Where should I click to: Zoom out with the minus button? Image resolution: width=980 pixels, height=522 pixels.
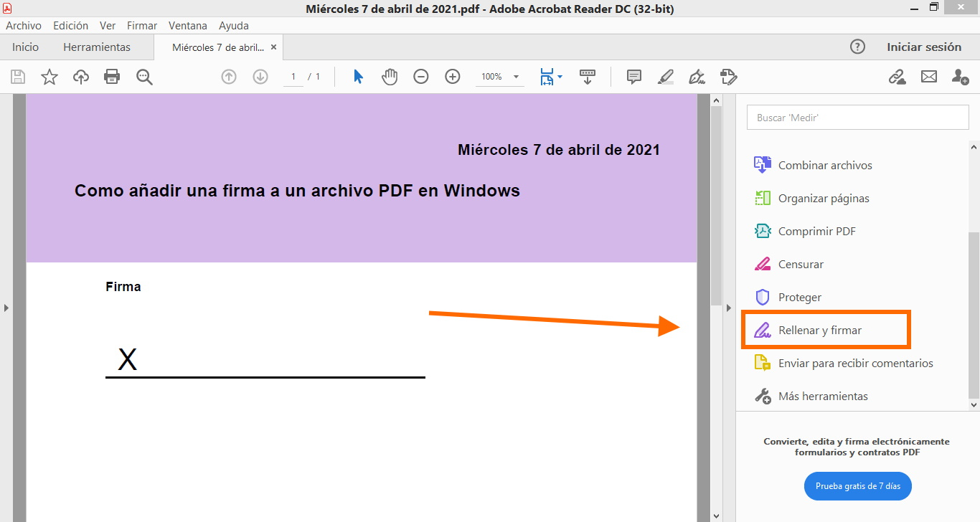coord(421,77)
